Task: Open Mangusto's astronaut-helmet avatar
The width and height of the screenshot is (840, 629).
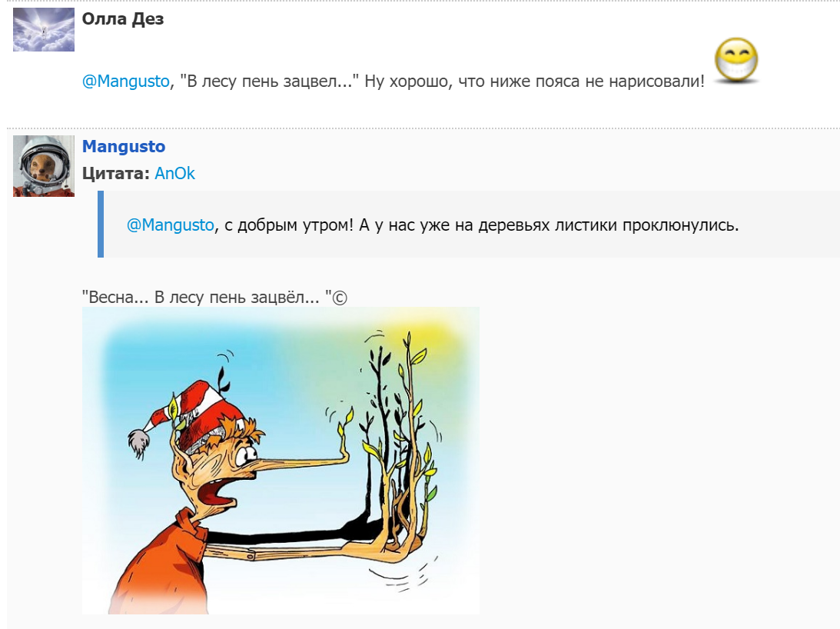Action: tap(43, 165)
